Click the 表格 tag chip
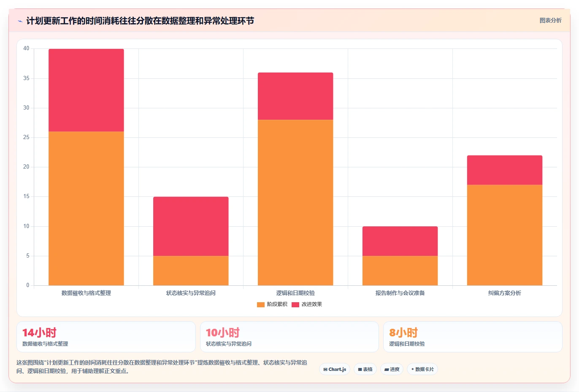The height and width of the screenshot is (392, 579). tap(365, 369)
